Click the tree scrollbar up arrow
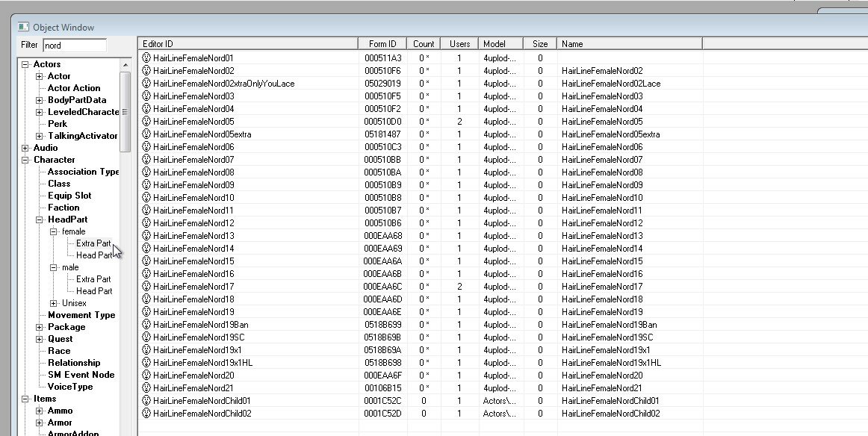868x436 pixels. pos(125,65)
